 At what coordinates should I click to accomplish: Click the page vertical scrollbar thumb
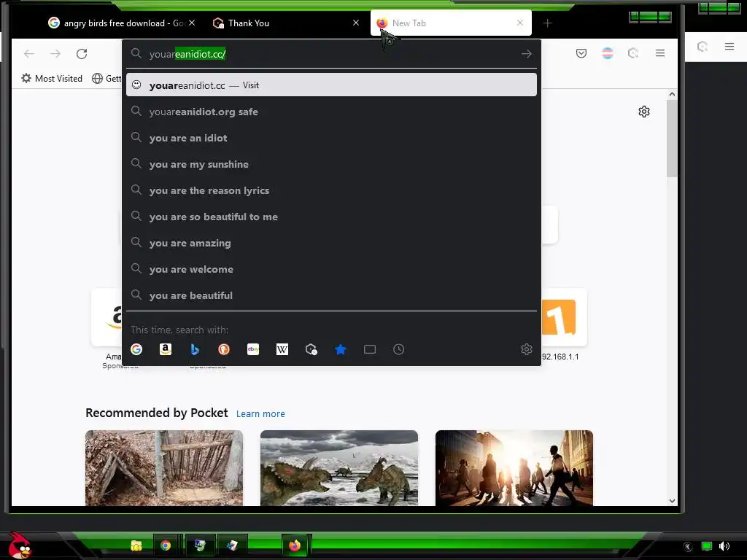coord(672,138)
